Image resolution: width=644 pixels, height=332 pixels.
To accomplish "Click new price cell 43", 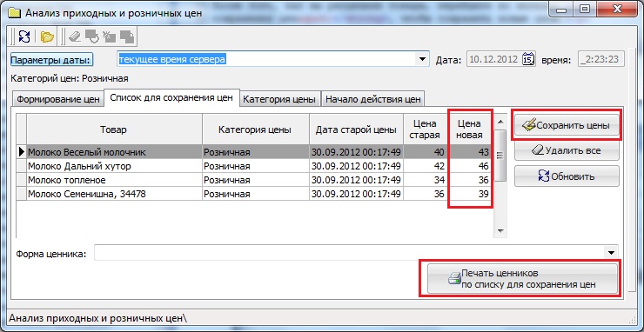I will [x=469, y=152].
